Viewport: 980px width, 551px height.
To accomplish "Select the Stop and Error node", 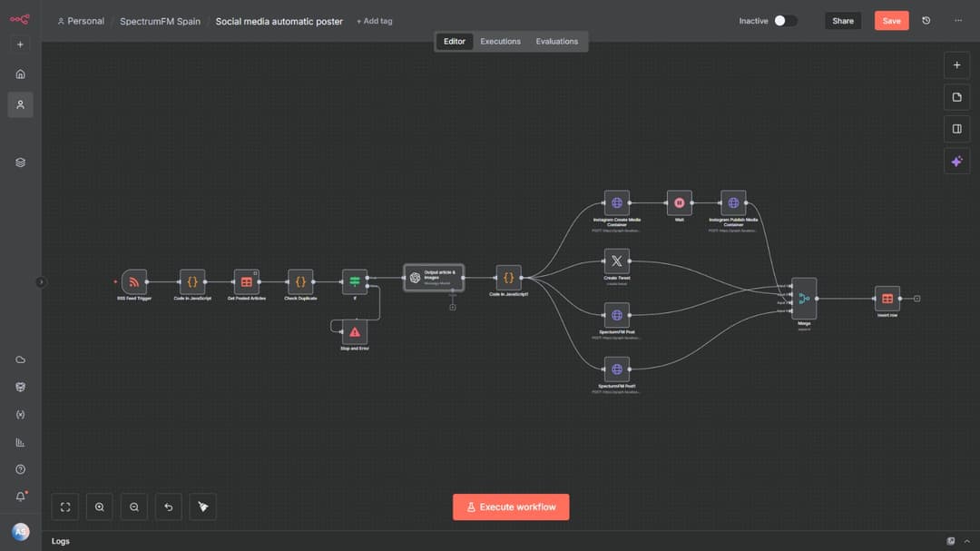I will pyautogui.click(x=355, y=332).
